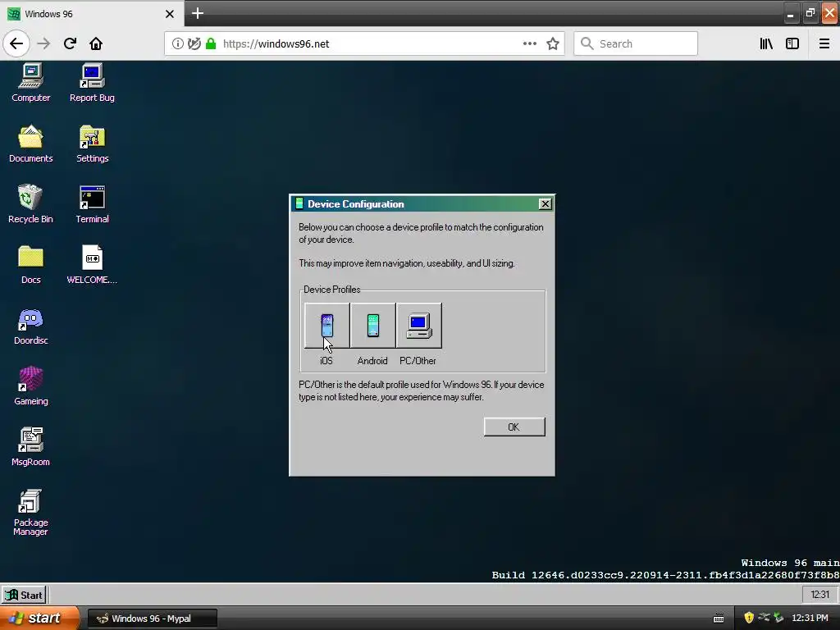Choose the PC/Other device profile
The height and width of the screenshot is (630, 840).
pyautogui.click(x=419, y=326)
